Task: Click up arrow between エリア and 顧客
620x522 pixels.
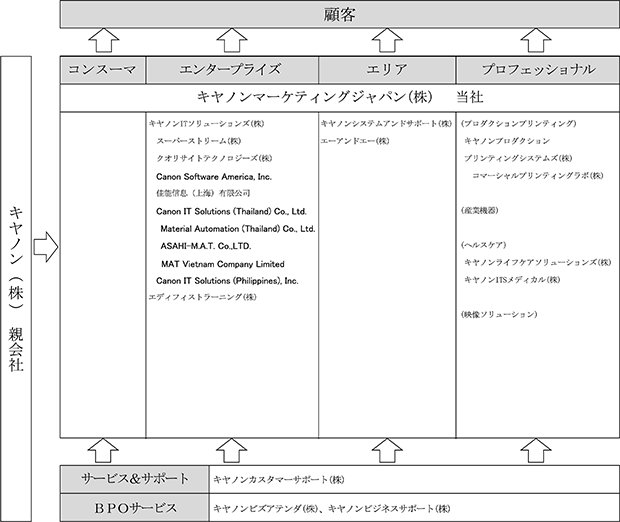Action: 388,40
